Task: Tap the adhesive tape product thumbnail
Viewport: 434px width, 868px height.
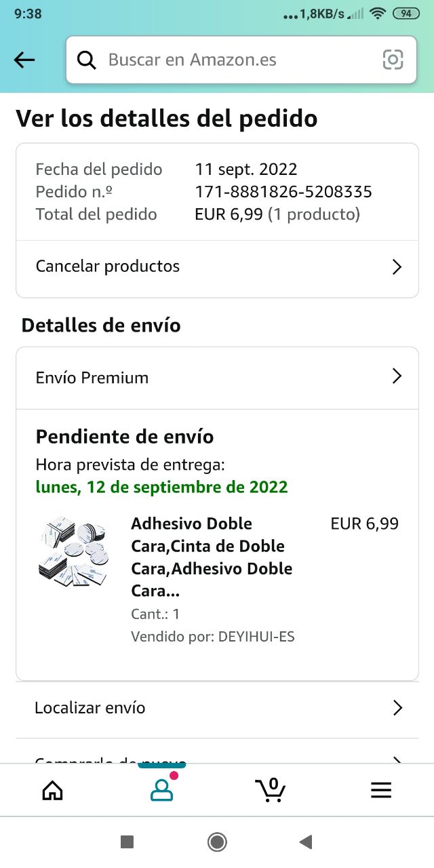Action: pyautogui.click(x=74, y=551)
